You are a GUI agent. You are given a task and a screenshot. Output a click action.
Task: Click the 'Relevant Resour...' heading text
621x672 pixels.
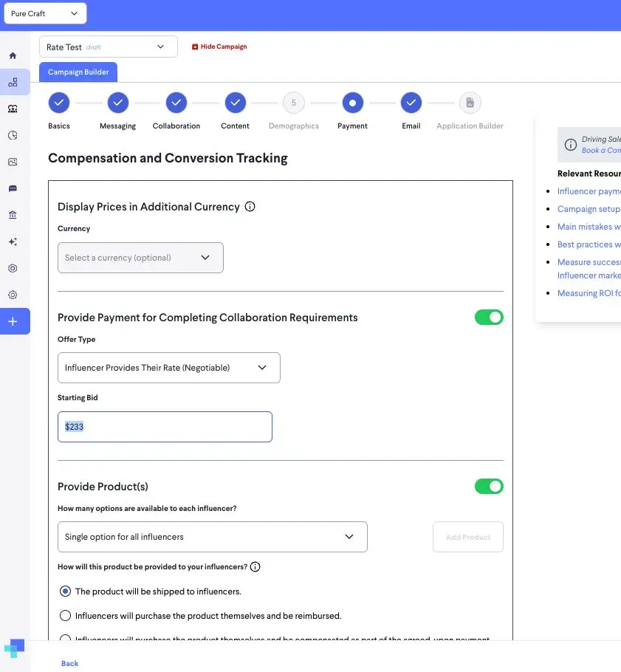click(589, 174)
